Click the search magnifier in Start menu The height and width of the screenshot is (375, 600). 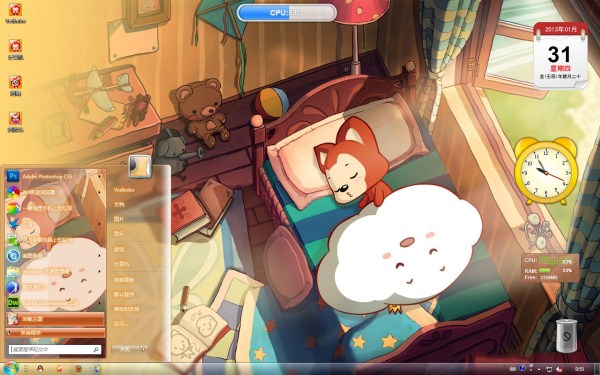coord(96,349)
